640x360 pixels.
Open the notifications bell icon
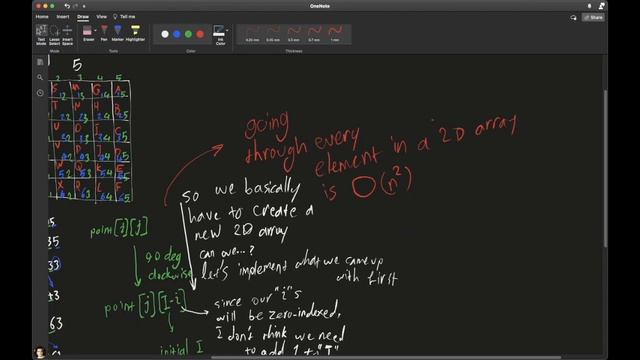589,6
